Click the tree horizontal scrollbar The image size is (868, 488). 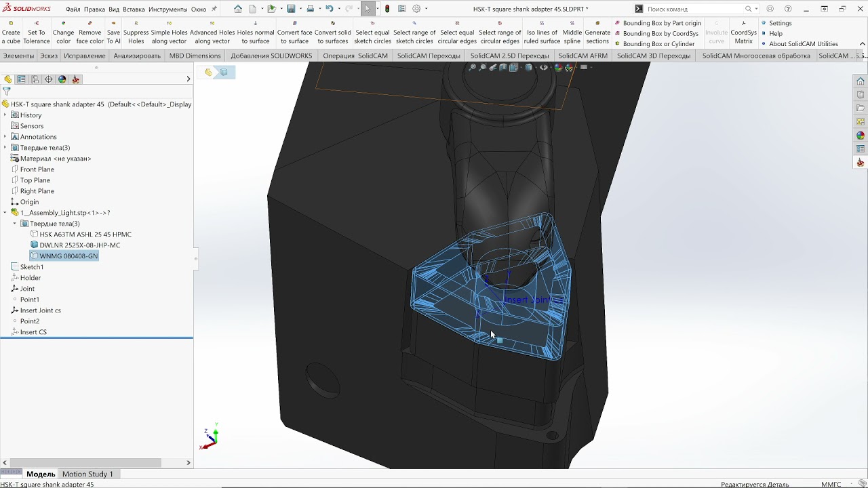(x=86, y=463)
